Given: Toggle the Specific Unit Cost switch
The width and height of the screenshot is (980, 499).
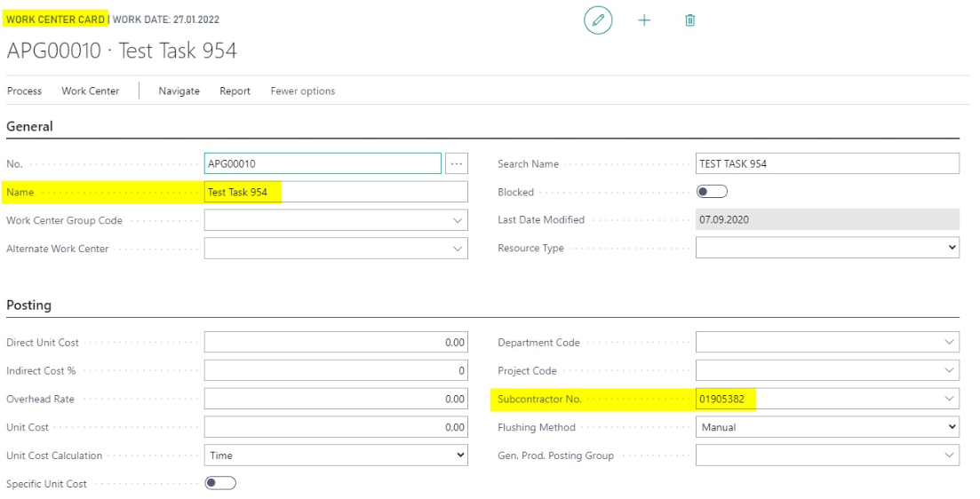Looking at the screenshot, I should click(x=220, y=483).
